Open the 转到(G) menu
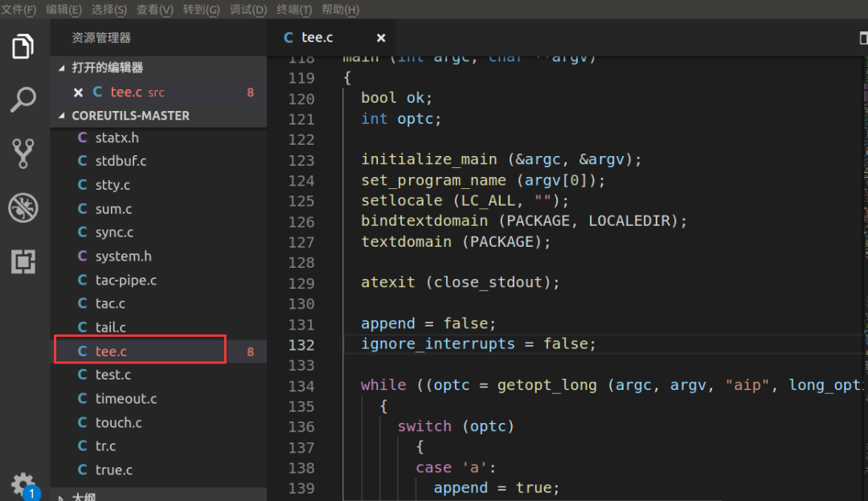 202,10
